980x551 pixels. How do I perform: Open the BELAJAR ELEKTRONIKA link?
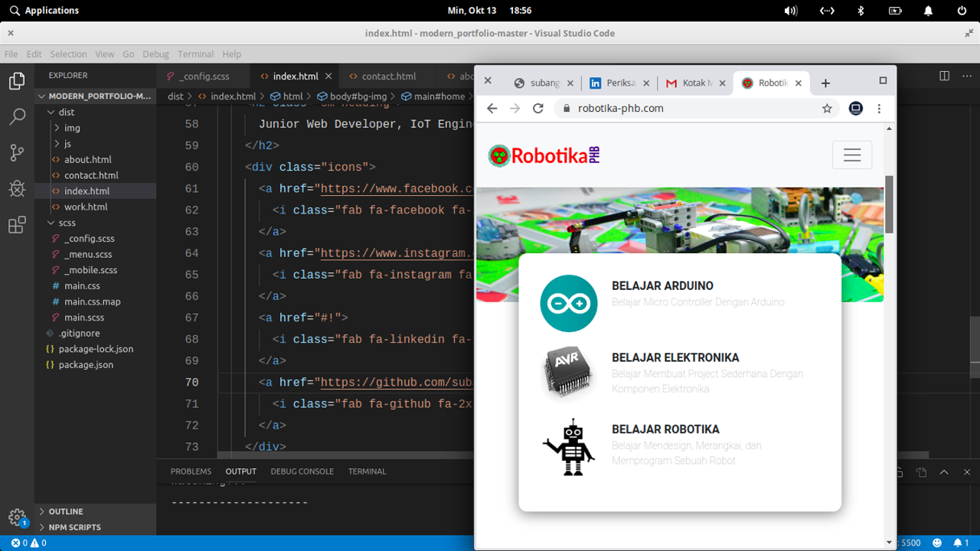coord(675,357)
